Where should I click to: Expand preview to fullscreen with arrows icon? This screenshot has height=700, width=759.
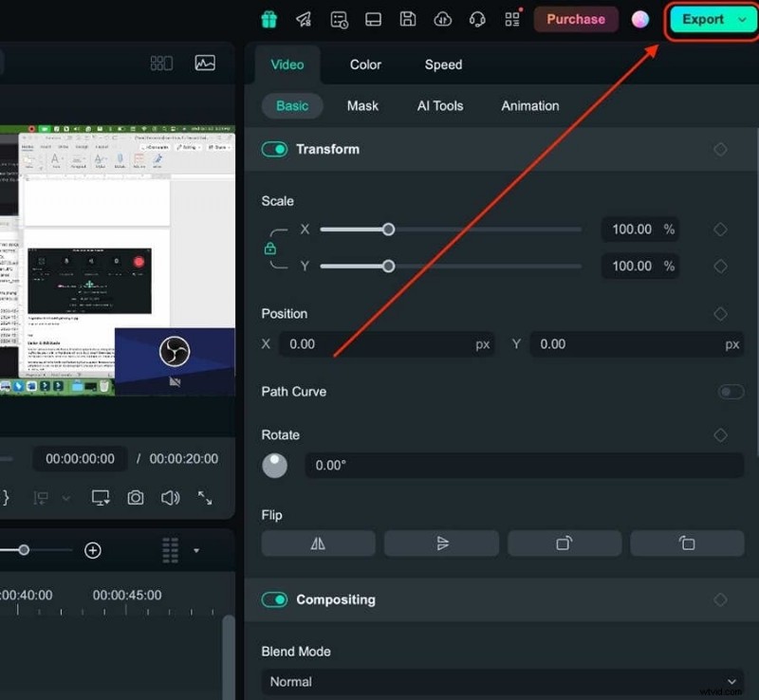coord(207,497)
